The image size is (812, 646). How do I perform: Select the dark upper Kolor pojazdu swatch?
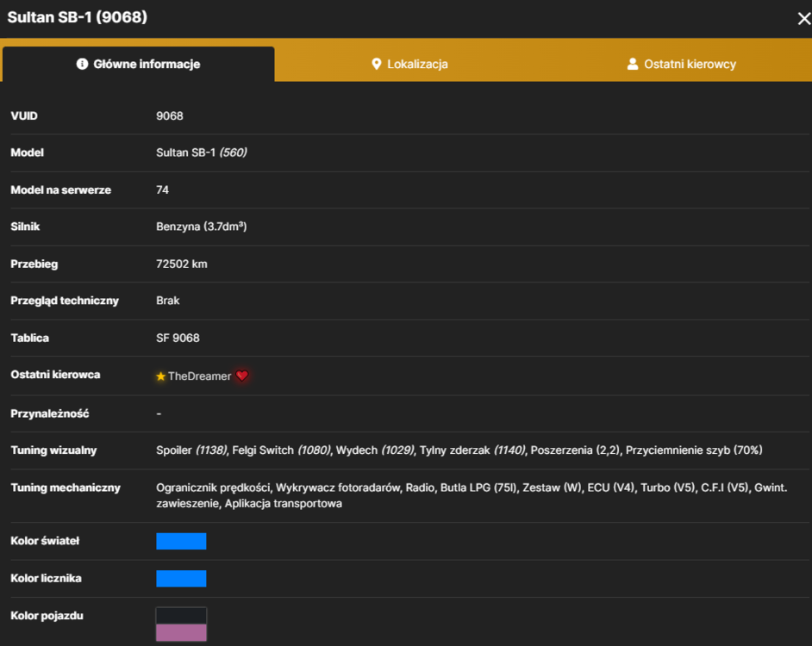pyautogui.click(x=181, y=616)
